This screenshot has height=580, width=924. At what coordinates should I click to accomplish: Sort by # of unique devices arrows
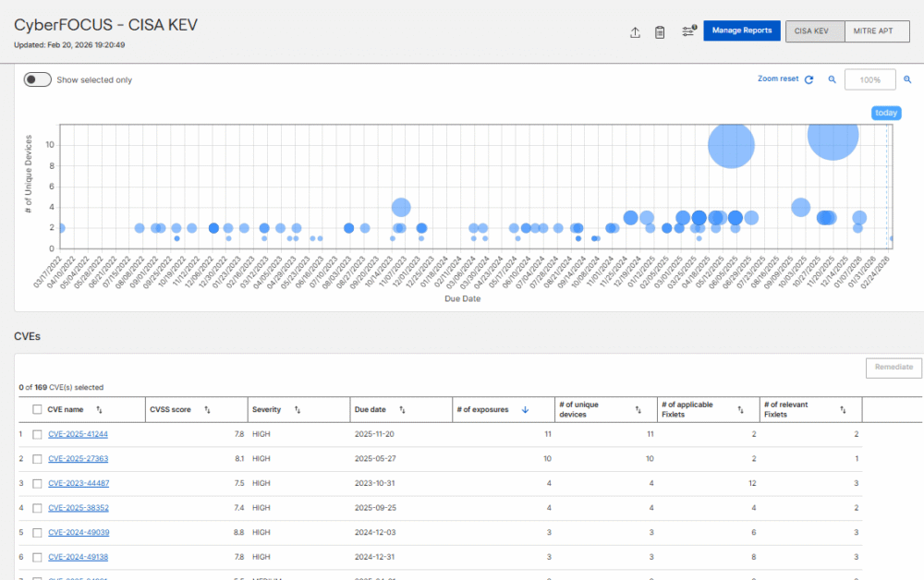(x=638, y=410)
